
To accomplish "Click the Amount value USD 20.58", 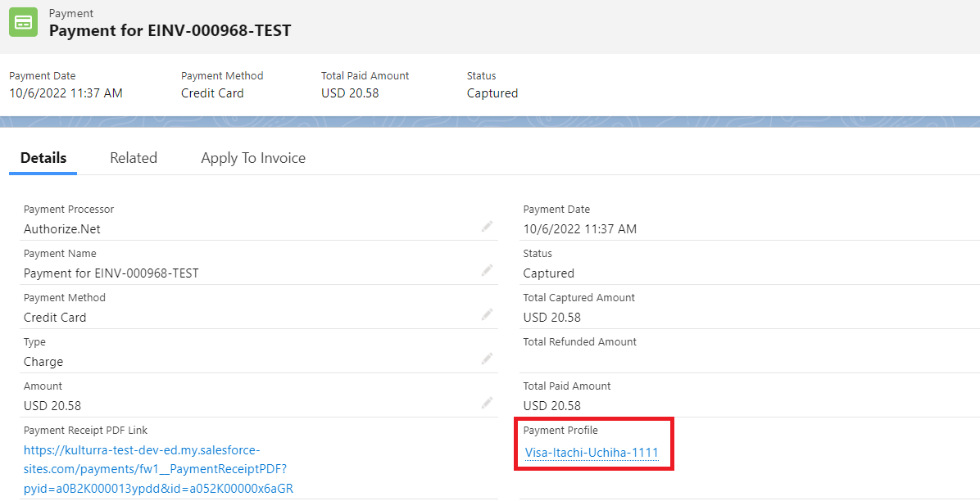I will coord(52,406).
